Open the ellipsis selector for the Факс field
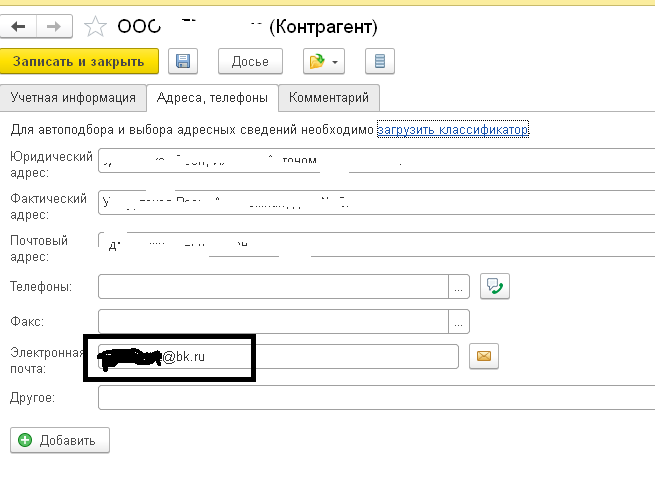Viewport: 655px width, 503px height. point(459,322)
